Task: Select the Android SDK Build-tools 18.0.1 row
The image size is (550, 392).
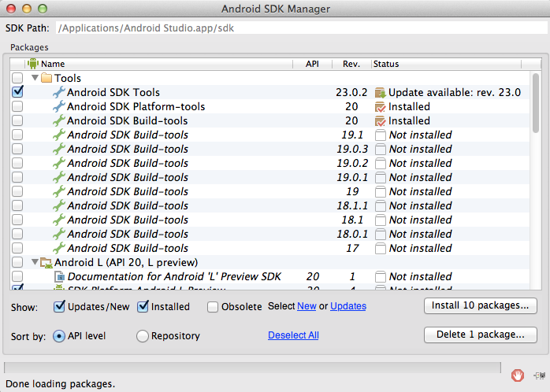Action: tap(270, 234)
